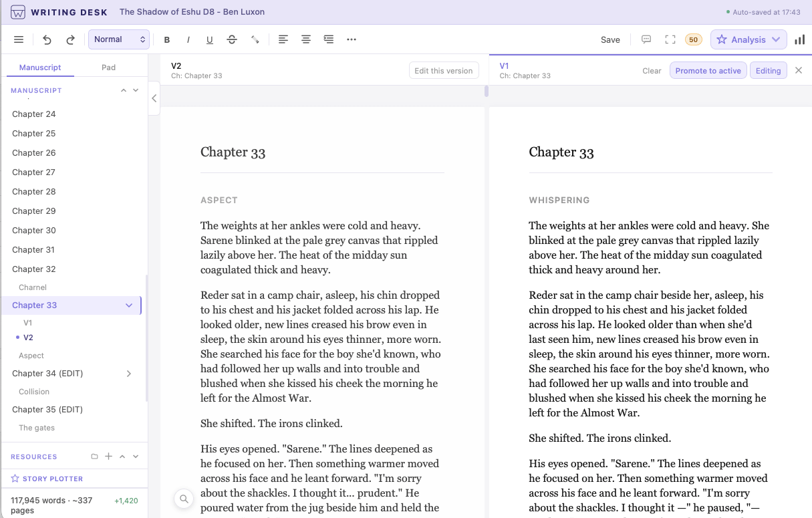Viewport: 812px width, 518px height.
Task: Toggle strikethrough formatting
Action: (232, 40)
